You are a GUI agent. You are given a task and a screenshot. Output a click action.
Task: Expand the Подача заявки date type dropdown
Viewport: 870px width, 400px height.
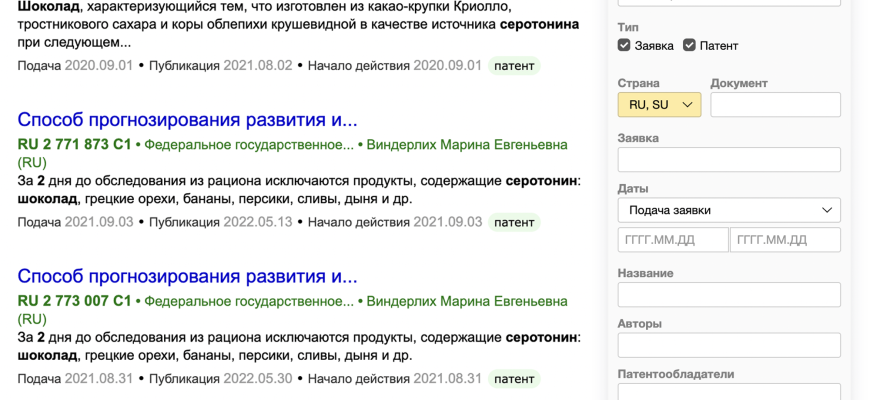pyautogui.click(x=729, y=210)
